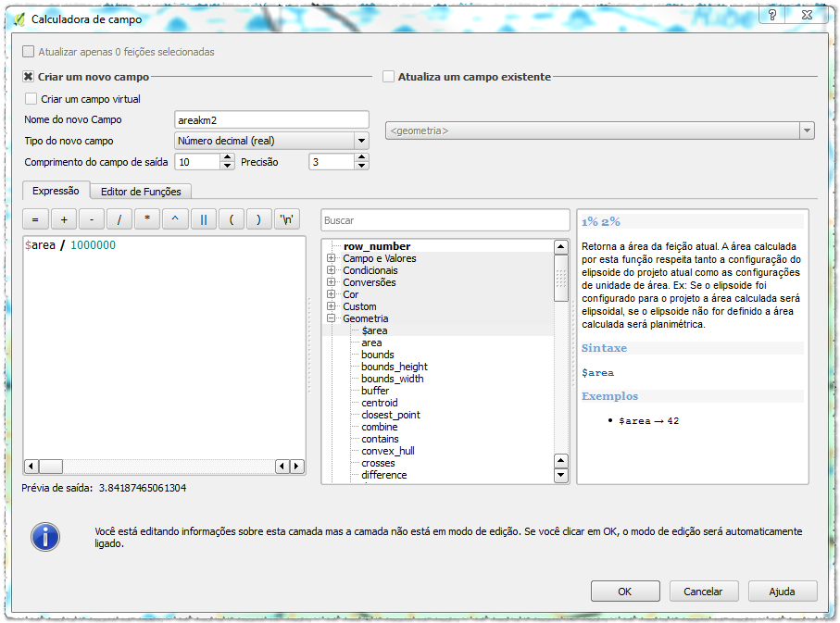Select the 'Expressão' tab

(x=56, y=191)
